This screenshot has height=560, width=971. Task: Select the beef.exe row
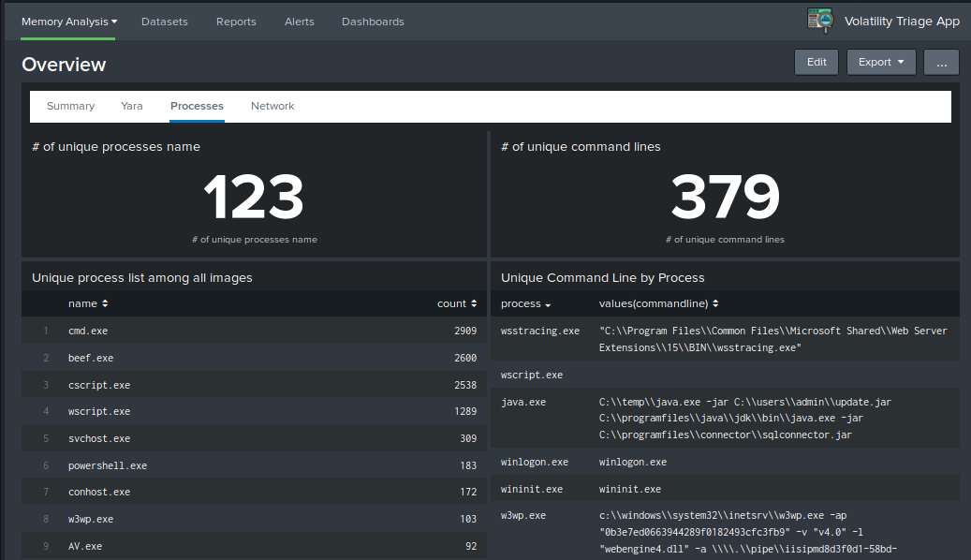point(254,358)
